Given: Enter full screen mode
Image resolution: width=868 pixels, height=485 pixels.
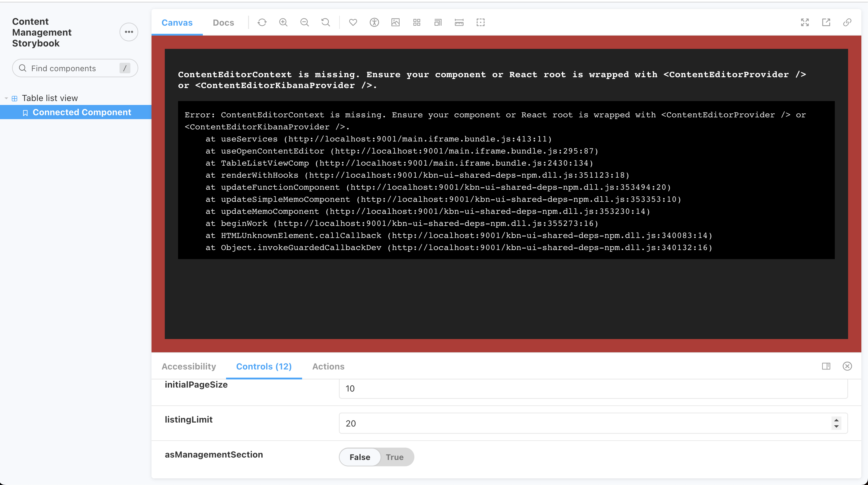Looking at the screenshot, I should pos(805,23).
